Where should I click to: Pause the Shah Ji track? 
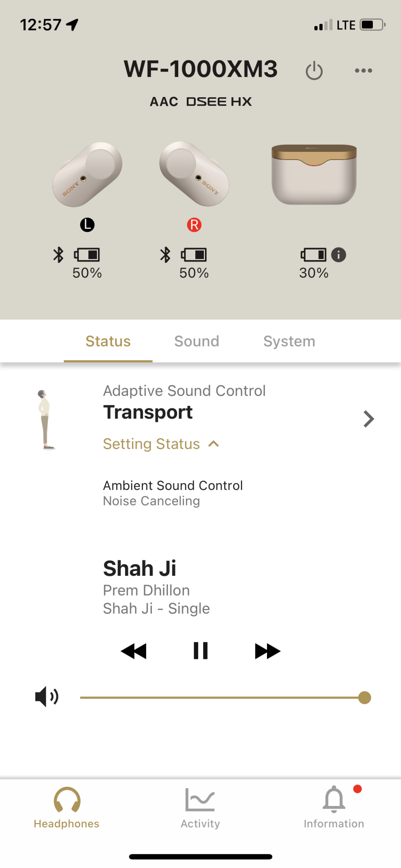click(200, 651)
